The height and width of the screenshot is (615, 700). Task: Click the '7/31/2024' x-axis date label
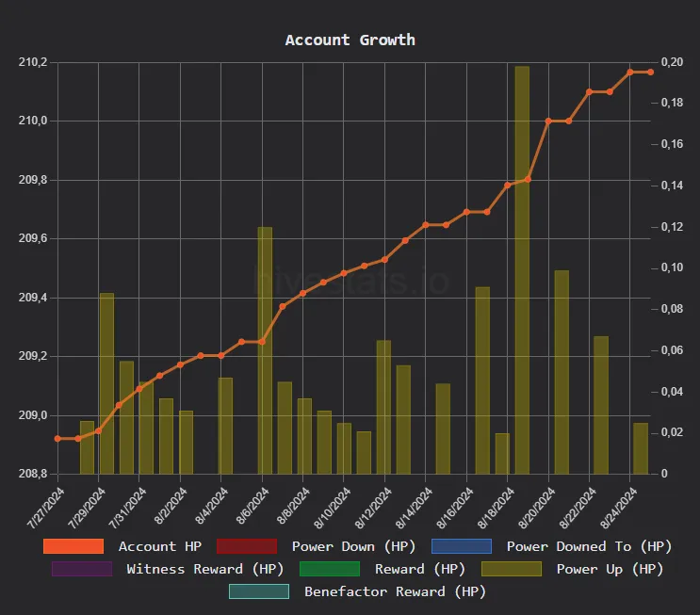[x=128, y=508]
